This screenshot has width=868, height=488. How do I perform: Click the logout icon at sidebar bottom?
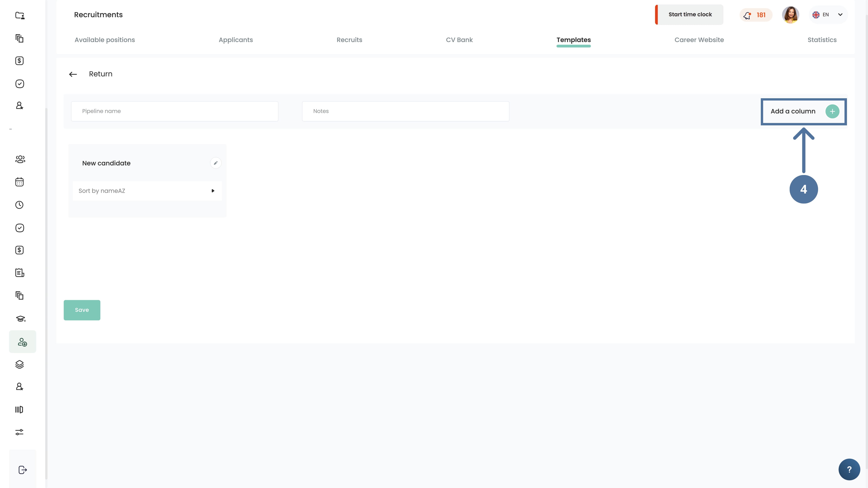coord(22,470)
